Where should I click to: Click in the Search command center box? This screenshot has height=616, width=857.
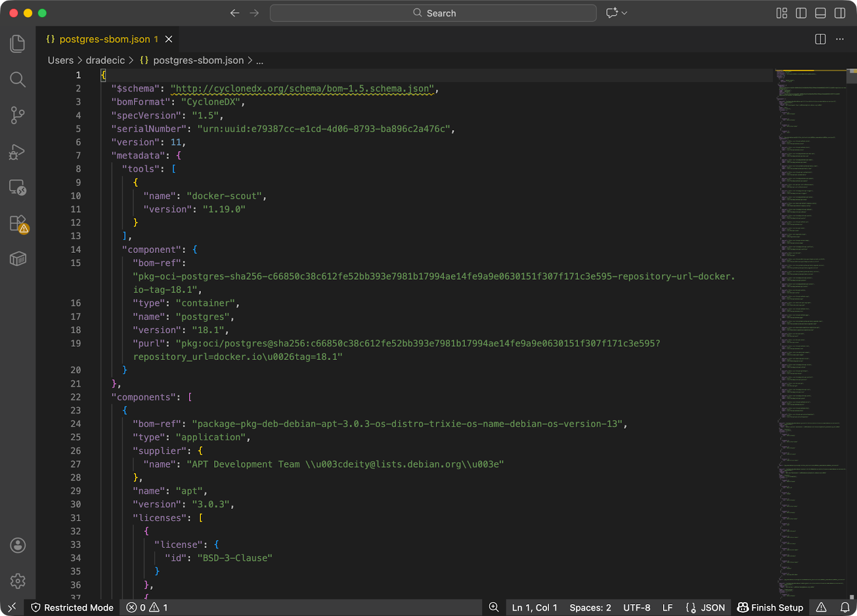(x=433, y=13)
